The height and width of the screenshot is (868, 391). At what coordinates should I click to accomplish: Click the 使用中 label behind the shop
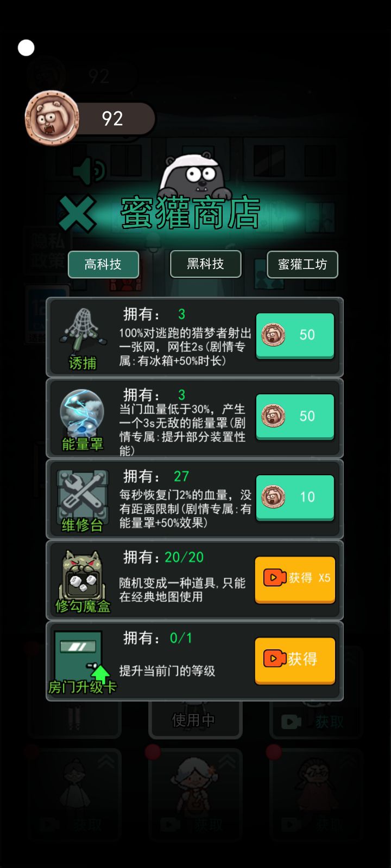193,720
